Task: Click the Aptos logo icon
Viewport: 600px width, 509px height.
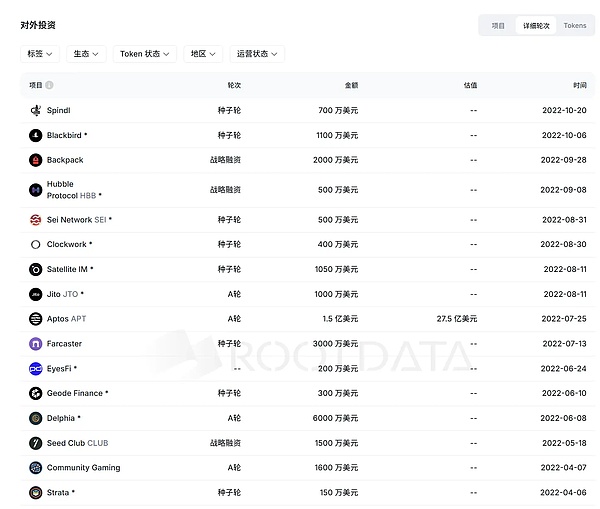Action: pos(36,319)
